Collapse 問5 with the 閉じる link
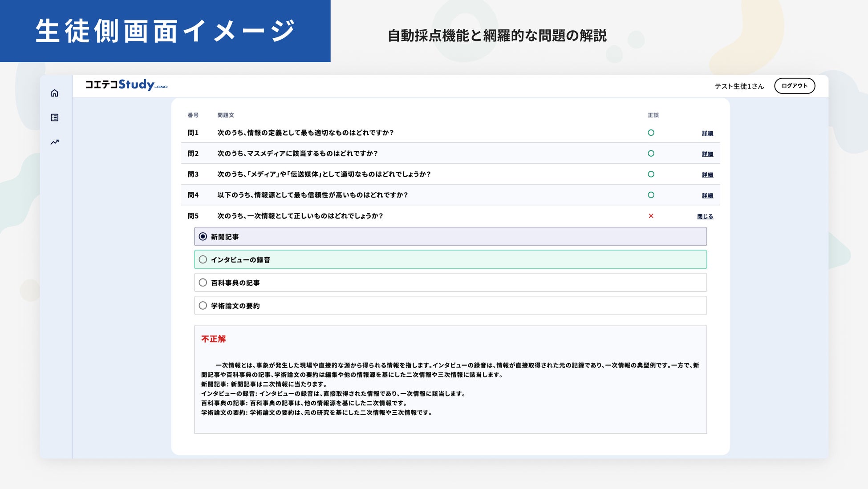Viewport: 868px width, 489px height. coord(705,217)
